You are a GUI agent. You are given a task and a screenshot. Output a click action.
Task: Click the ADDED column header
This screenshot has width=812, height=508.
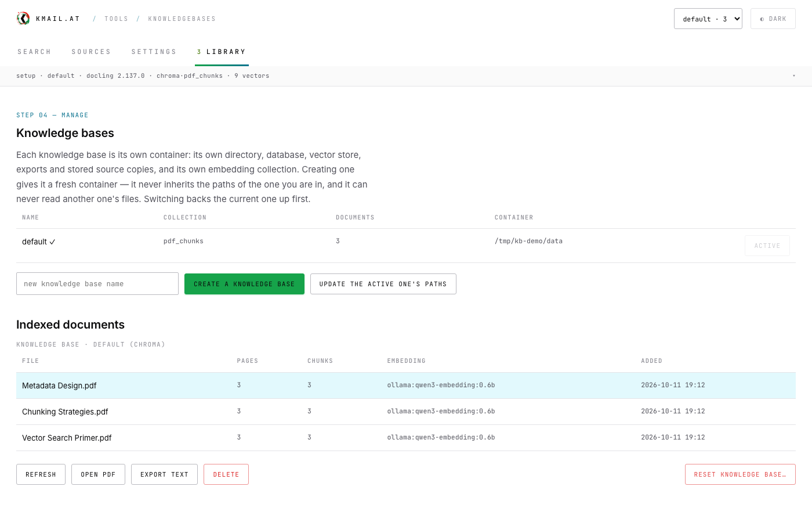651,361
